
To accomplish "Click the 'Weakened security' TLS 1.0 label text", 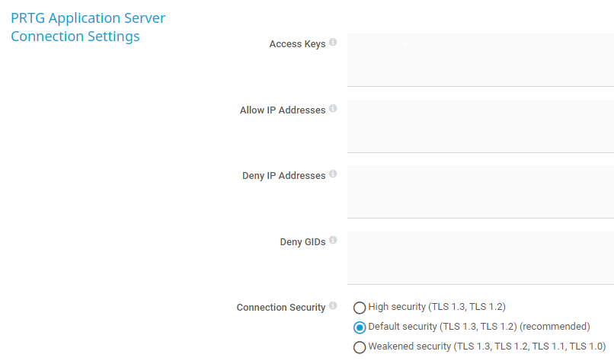I will pyautogui.click(x=486, y=346).
